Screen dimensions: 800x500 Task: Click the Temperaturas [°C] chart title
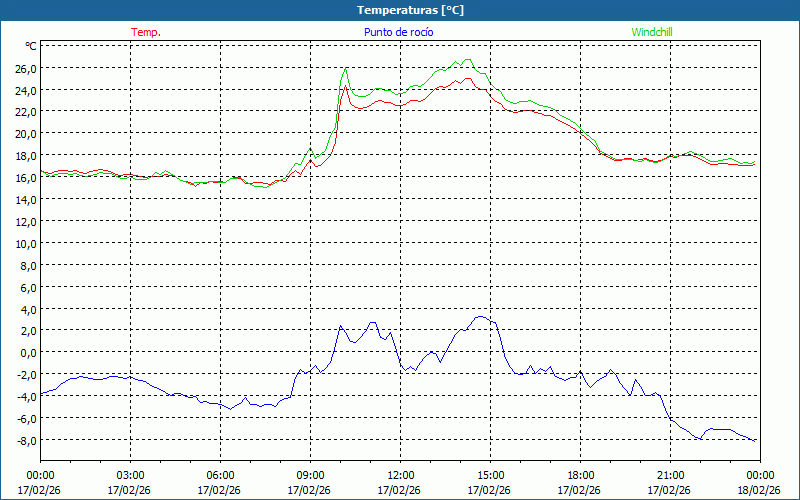click(410, 10)
